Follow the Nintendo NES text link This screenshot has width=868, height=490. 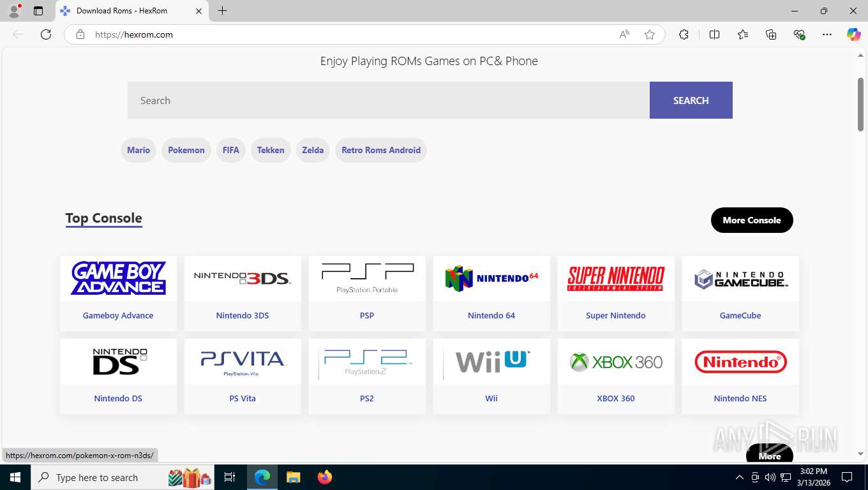click(740, 398)
